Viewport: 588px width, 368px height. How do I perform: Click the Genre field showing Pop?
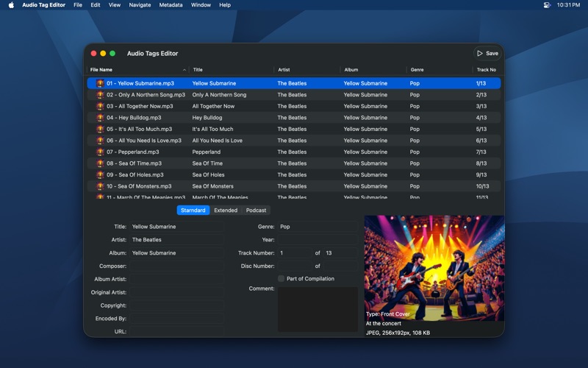click(318, 227)
